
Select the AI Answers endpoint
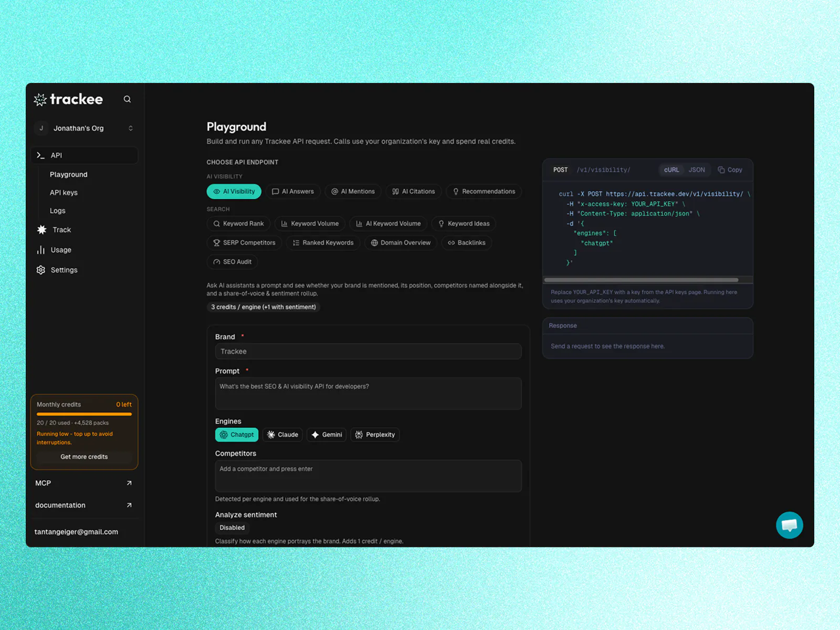pos(293,192)
